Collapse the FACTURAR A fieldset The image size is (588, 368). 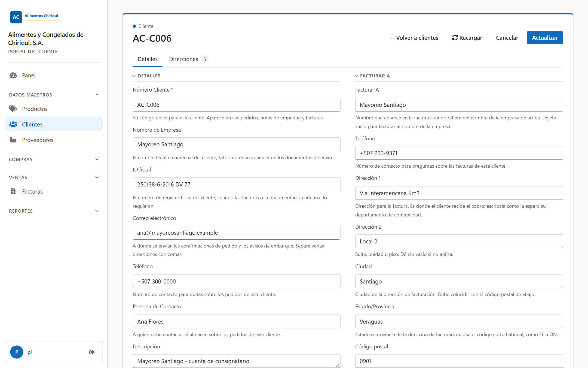tap(373, 76)
